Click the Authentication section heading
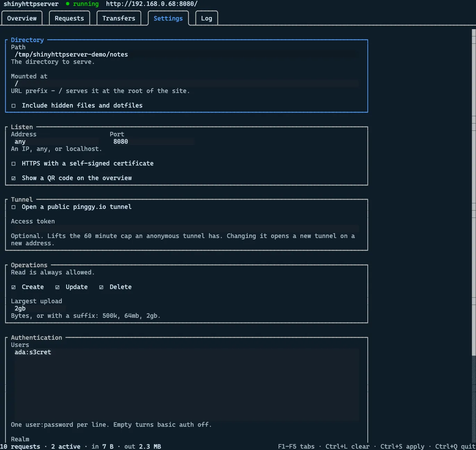 [36, 338]
